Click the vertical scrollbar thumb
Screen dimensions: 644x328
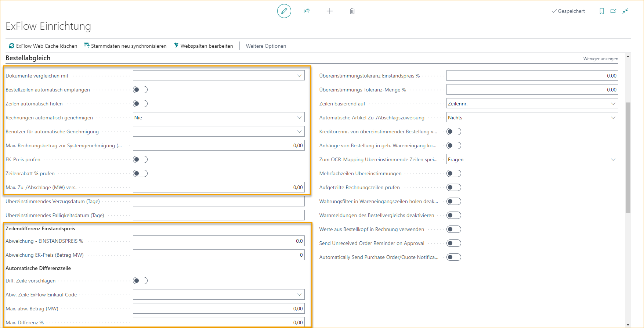(x=628, y=158)
